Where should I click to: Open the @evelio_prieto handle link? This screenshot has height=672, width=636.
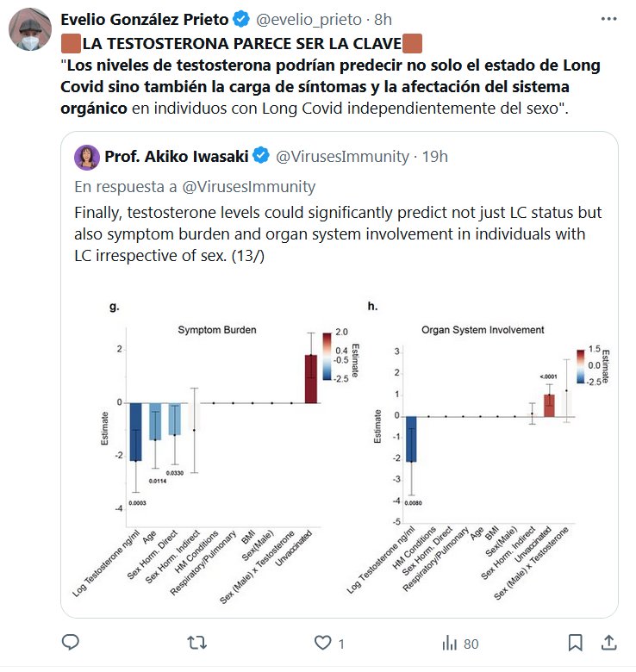304,18
